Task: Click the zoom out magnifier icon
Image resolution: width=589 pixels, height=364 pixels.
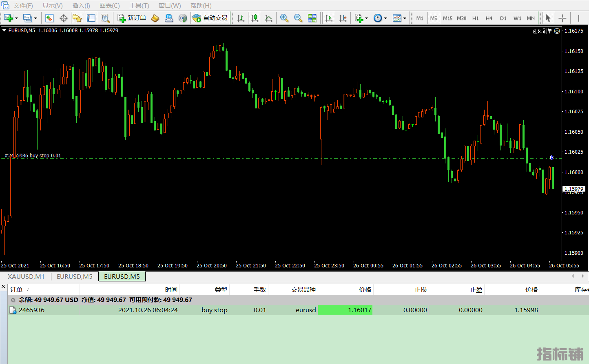Action: point(298,18)
